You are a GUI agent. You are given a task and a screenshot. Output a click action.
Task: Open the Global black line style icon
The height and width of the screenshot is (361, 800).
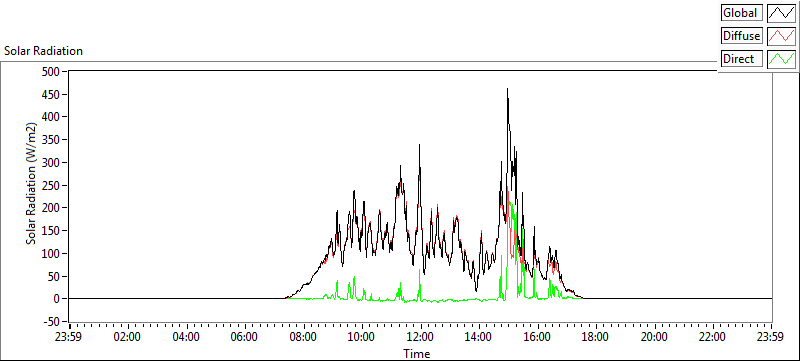click(x=782, y=12)
